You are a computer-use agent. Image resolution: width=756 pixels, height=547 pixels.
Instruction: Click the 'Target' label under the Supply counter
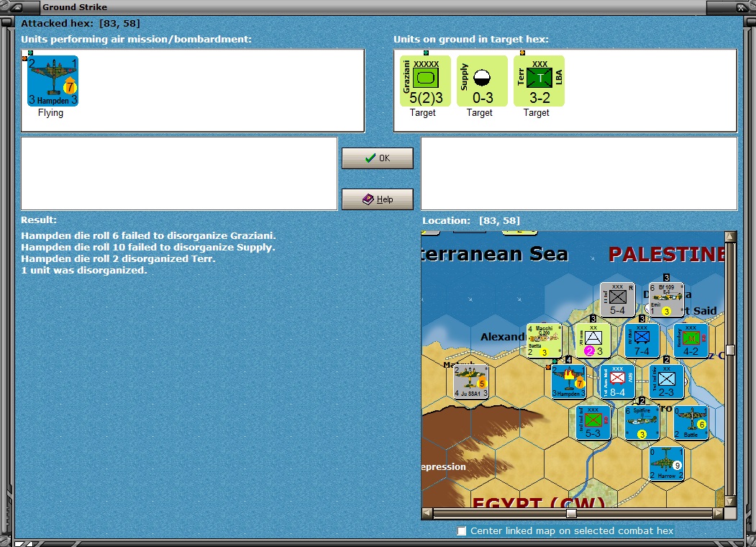[x=480, y=113]
